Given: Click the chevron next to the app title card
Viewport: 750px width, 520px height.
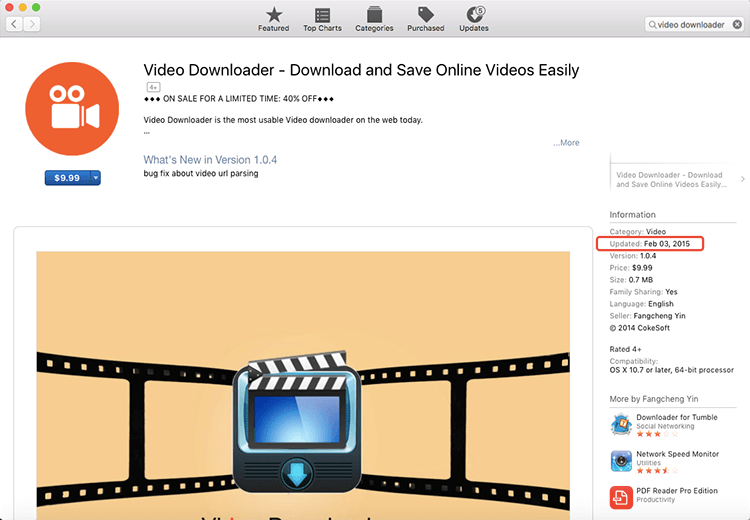Looking at the screenshot, I should click(742, 179).
